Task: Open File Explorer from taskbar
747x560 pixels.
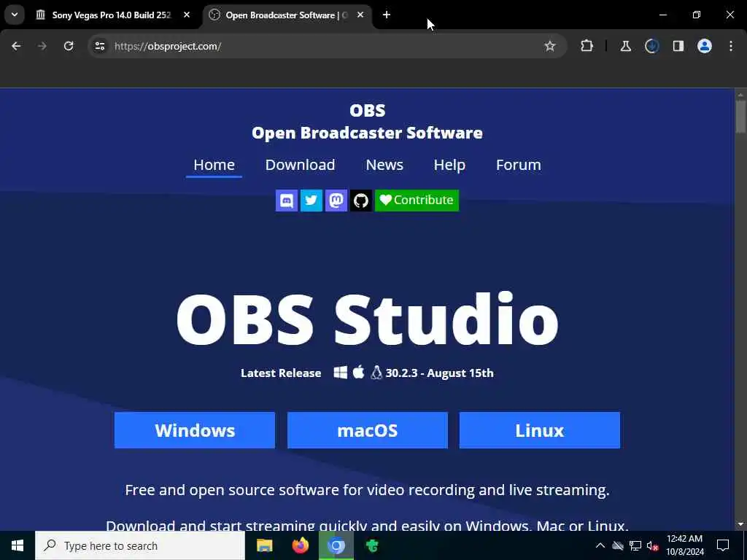Action: [264, 545]
